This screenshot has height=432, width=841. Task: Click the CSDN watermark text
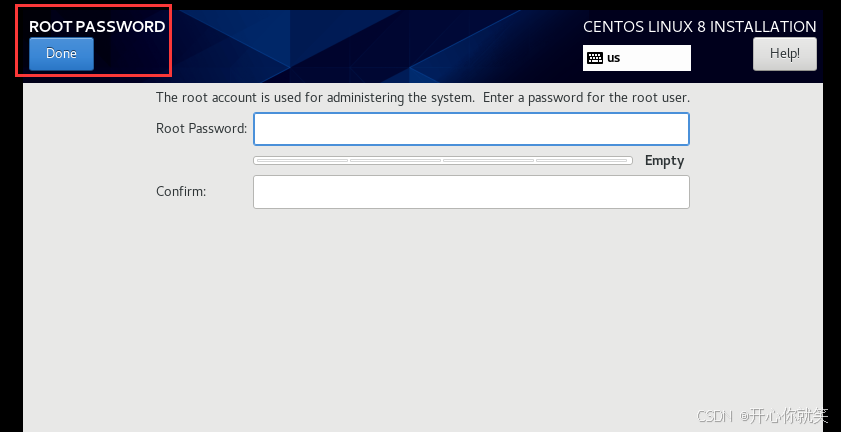pos(762,415)
